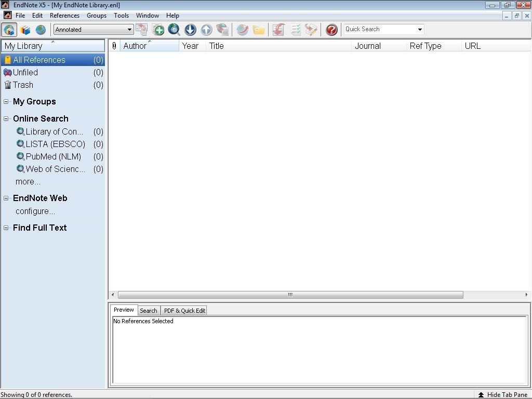Click the Copy to Local Library icon
The width and height of the screenshot is (532, 399).
tap(141, 30)
